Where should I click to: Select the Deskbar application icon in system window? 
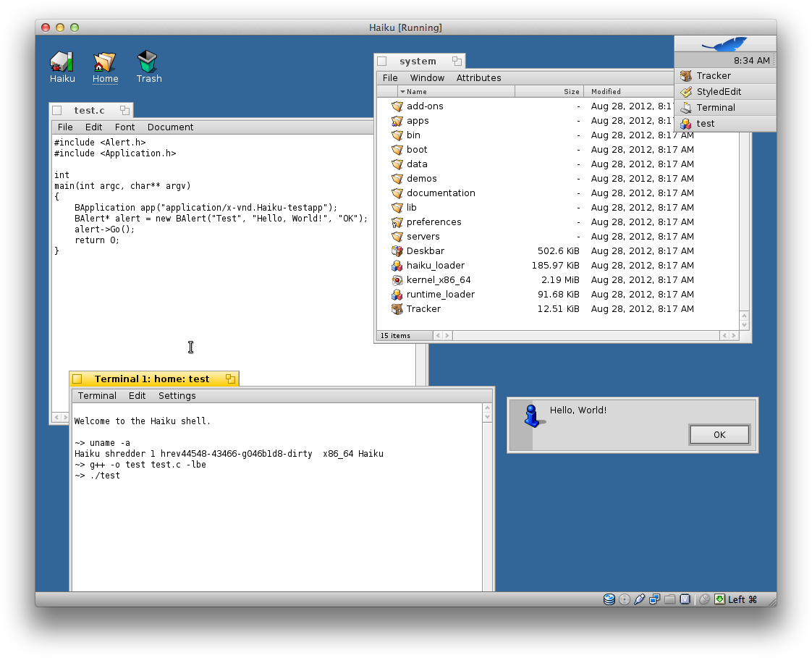397,251
